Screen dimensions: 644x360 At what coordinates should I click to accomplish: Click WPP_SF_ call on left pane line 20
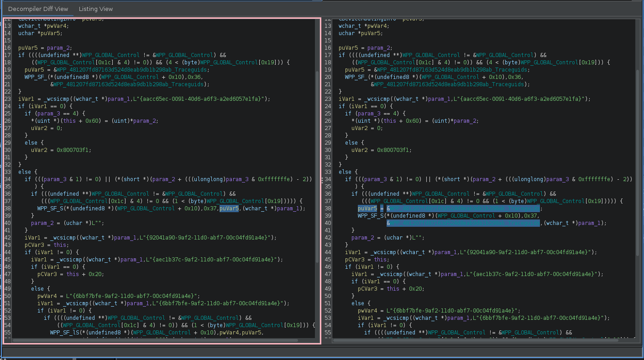[36, 77]
